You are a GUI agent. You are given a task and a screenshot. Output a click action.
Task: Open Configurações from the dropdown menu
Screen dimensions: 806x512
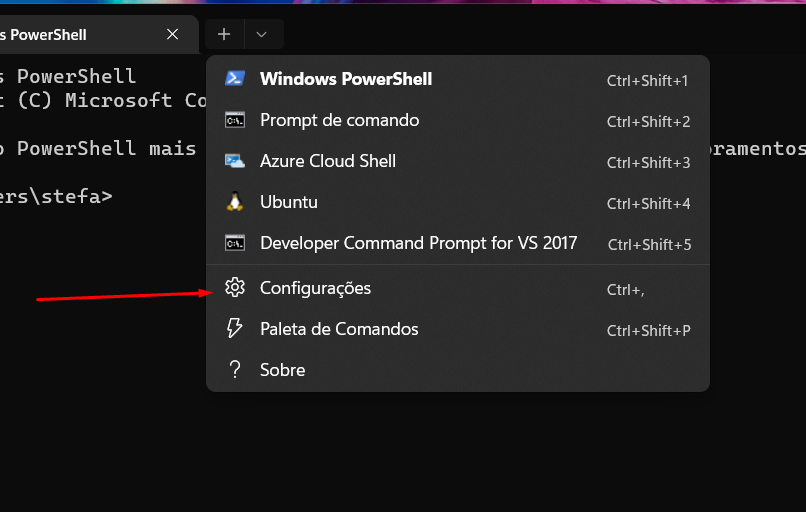[x=315, y=288]
